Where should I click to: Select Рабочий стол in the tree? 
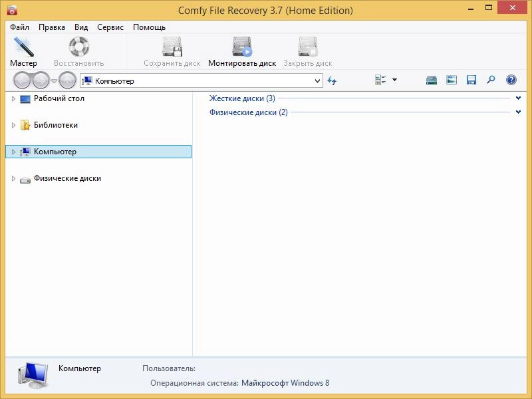tap(59, 98)
